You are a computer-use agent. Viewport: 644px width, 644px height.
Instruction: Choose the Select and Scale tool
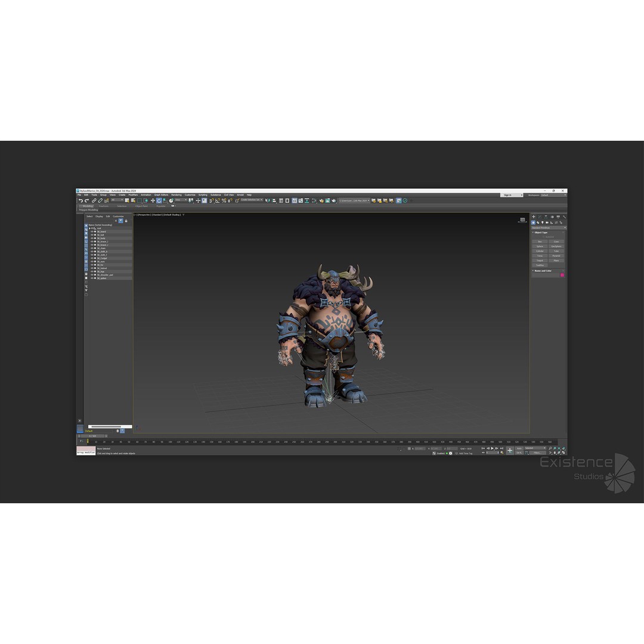click(x=165, y=200)
